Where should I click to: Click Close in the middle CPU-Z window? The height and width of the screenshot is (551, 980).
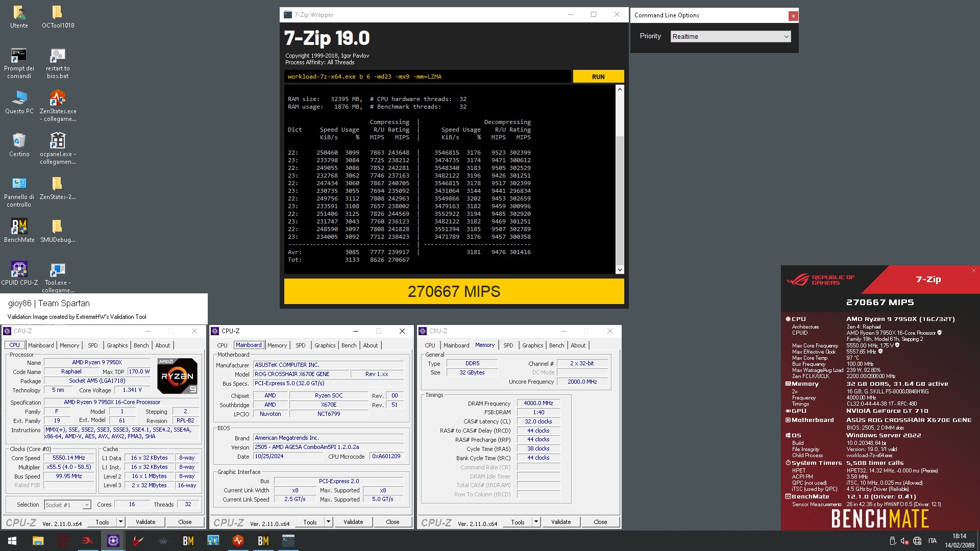pyautogui.click(x=393, y=522)
